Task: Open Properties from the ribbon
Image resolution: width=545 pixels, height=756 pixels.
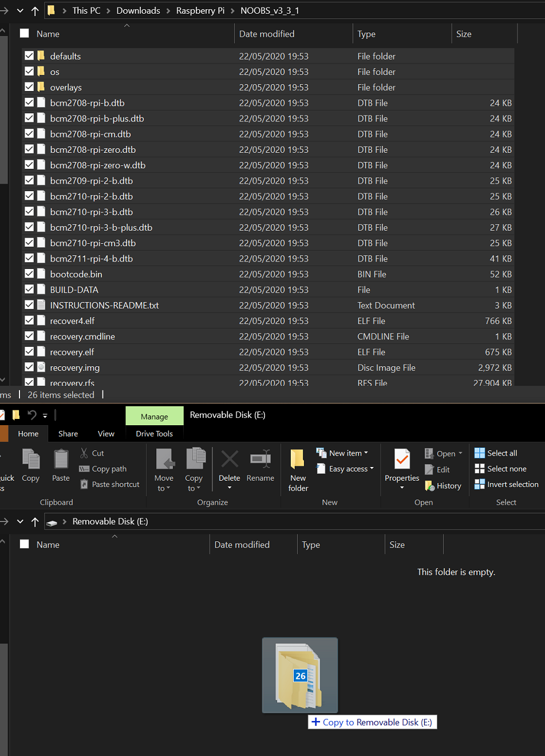Action: pyautogui.click(x=402, y=462)
